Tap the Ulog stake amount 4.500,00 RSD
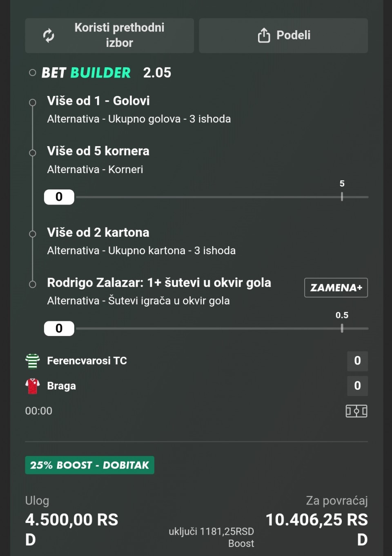This screenshot has height=556, width=392. pyautogui.click(x=71, y=520)
